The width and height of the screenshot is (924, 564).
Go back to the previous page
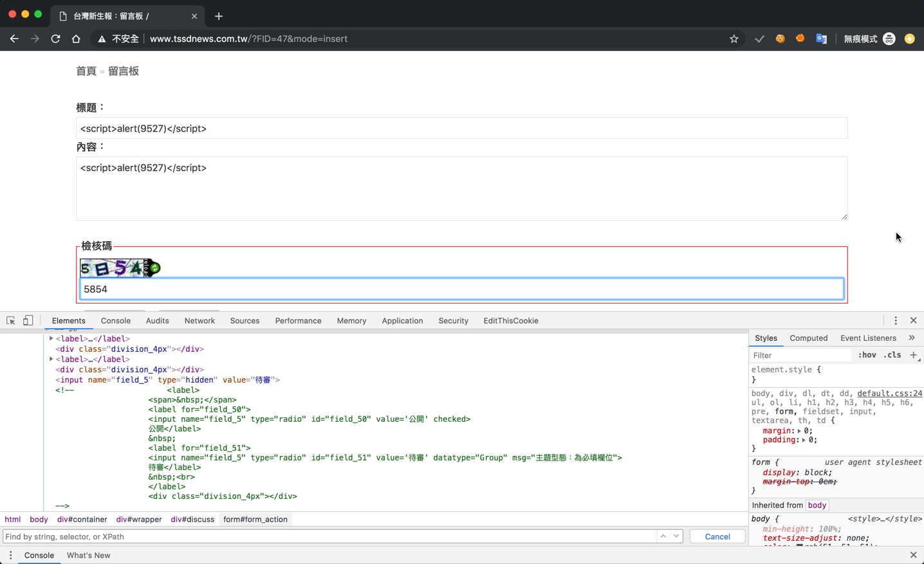(14, 39)
